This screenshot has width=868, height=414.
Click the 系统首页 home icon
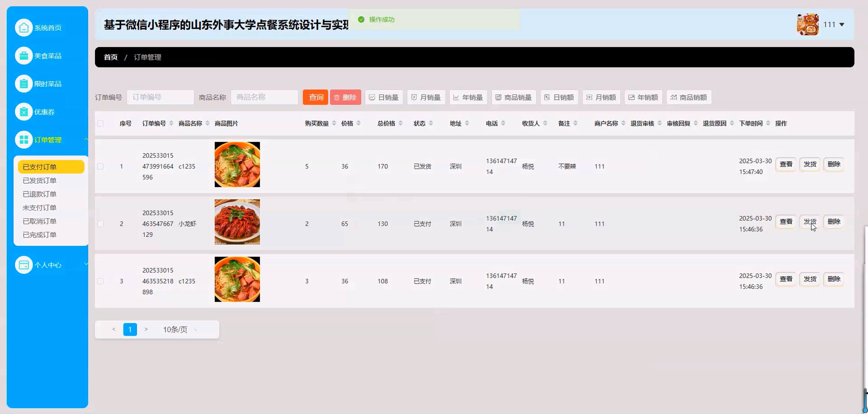tap(24, 28)
